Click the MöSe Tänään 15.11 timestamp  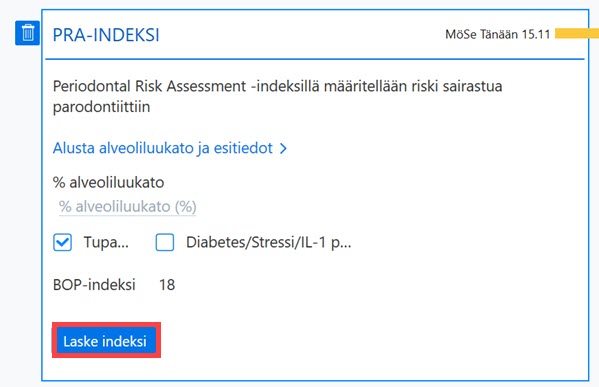[497, 34]
